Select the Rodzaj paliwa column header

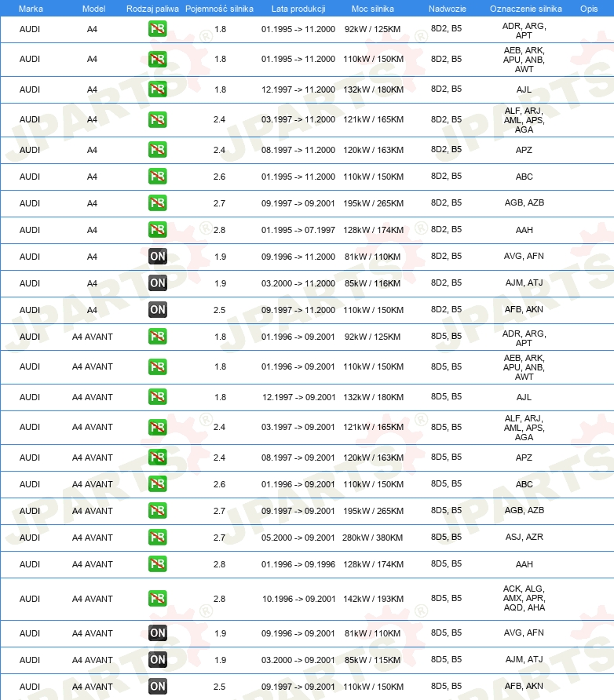(x=152, y=9)
